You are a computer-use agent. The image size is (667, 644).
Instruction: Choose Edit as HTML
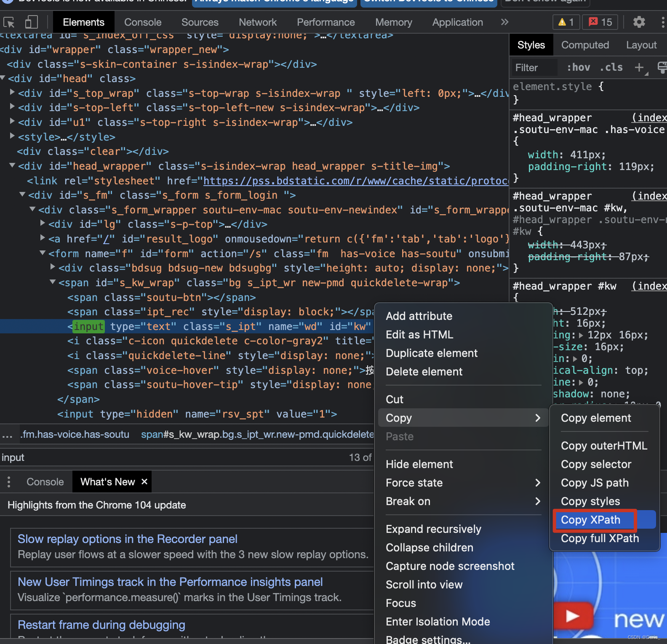point(463,335)
